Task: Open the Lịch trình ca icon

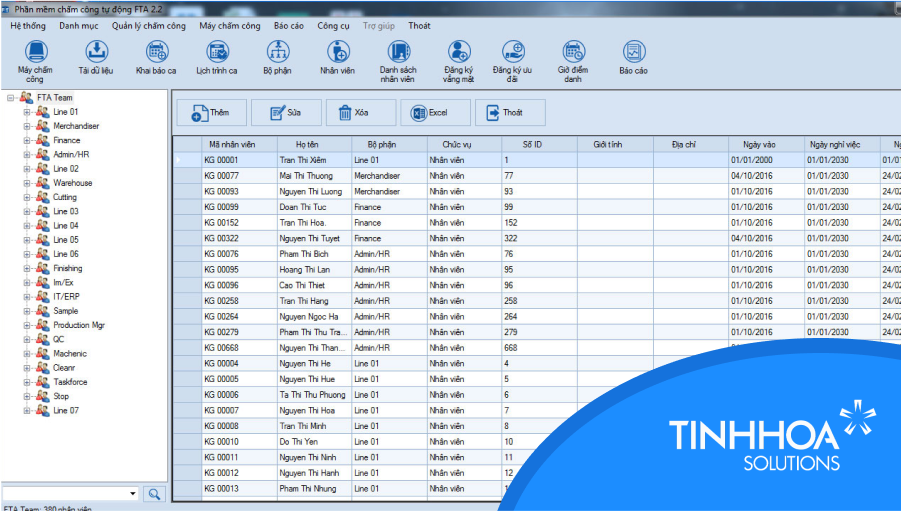Action: click(x=217, y=52)
